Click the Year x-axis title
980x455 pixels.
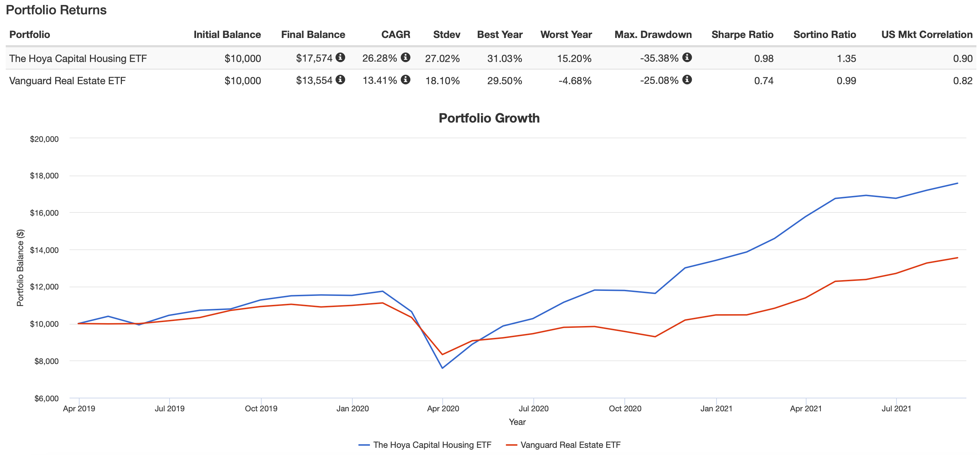[517, 422]
